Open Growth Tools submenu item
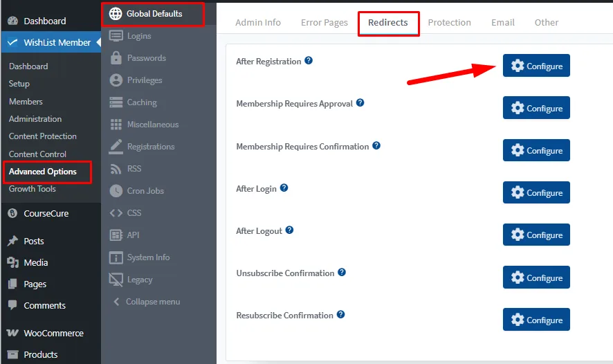This screenshot has width=613, height=364. coord(33,188)
